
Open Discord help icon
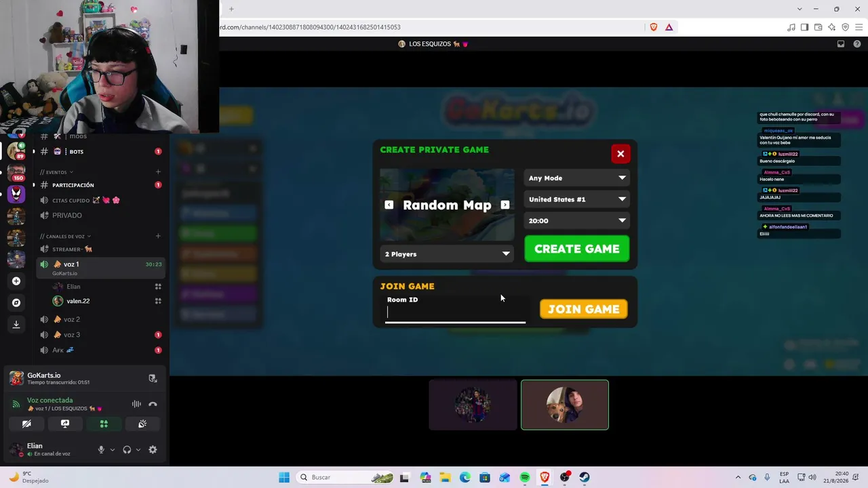[x=857, y=44]
